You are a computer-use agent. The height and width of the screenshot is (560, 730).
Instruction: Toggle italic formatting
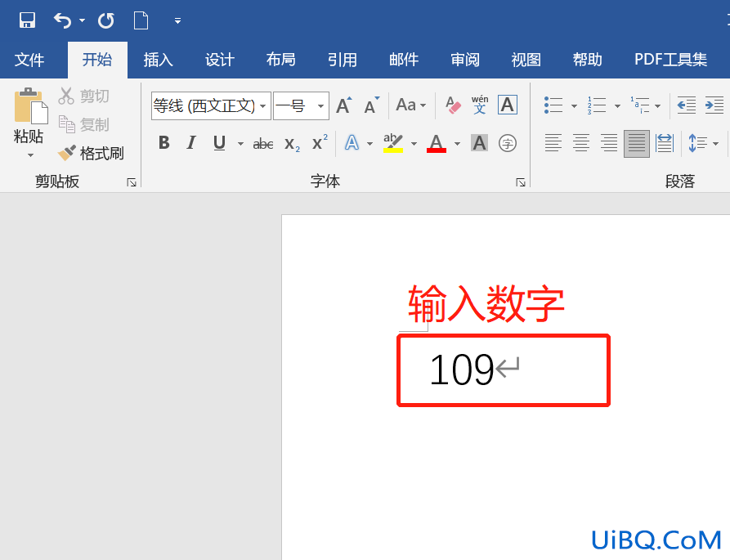[191, 143]
